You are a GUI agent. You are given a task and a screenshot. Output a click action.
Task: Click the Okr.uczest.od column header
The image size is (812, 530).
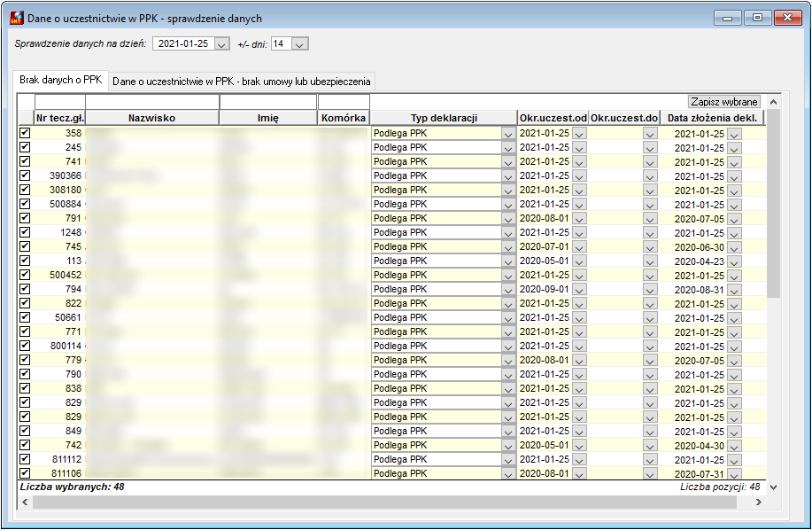[x=553, y=118]
